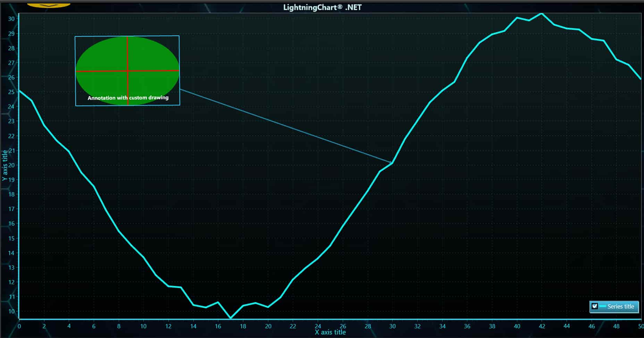Select the Y axis title

(5, 165)
